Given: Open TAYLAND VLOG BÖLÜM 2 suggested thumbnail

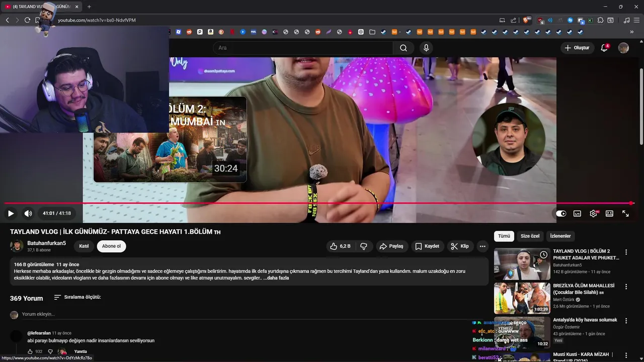Looking at the screenshot, I should tap(522, 264).
